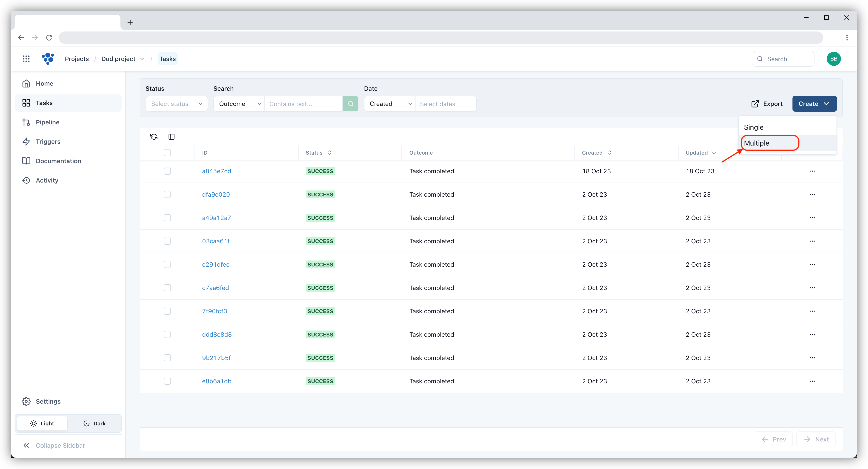Open task link a49a12a7
Screen dimensions: 868x469
tap(216, 217)
